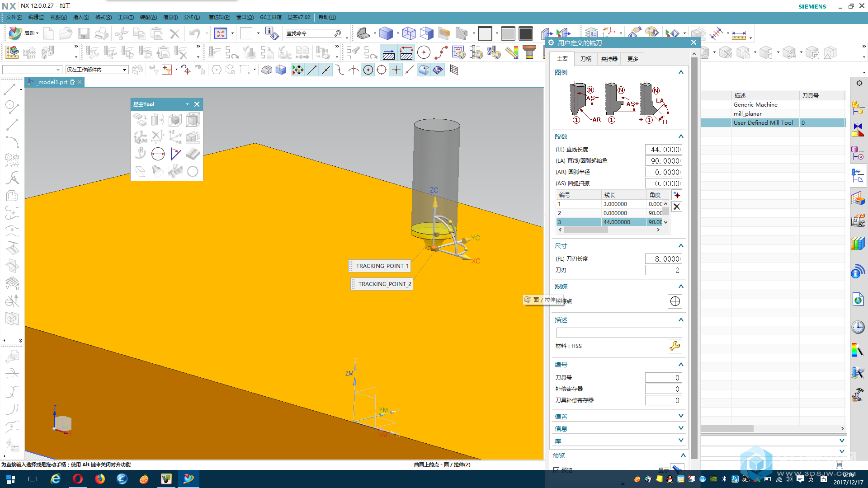Viewport: 868px width, 488px height.
Task: Open the Part Navigator in resource bar
Action: pos(858,153)
